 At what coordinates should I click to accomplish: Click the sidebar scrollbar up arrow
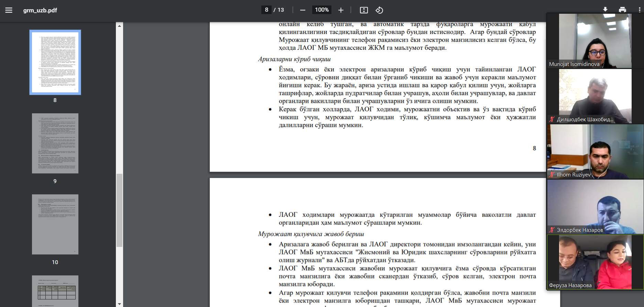click(x=119, y=26)
